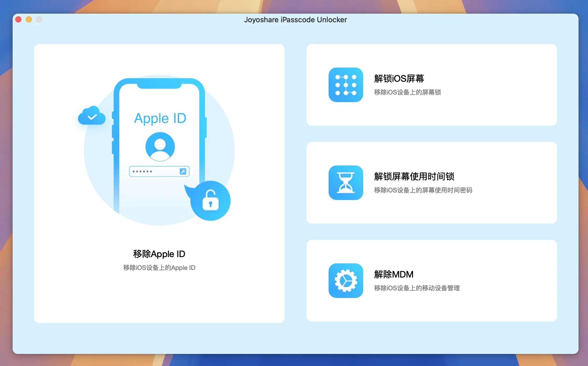This screenshot has height=366, width=588.
Task: Select the 解除MDM title
Action: tap(394, 274)
